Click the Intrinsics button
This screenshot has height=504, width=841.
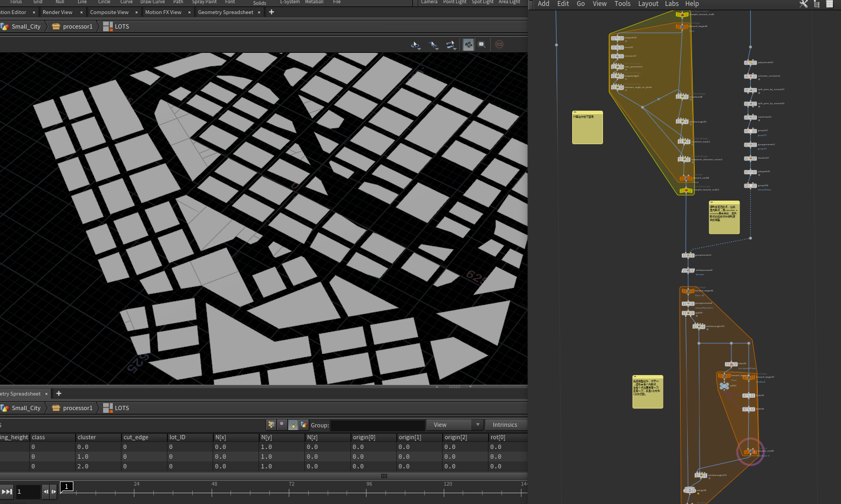pyautogui.click(x=505, y=425)
